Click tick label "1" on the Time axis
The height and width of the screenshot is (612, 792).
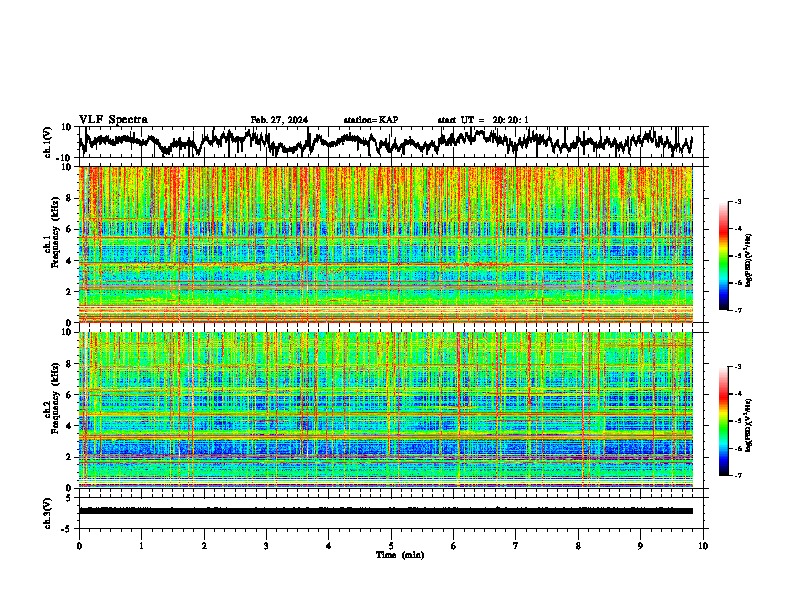click(x=141, y=546)
